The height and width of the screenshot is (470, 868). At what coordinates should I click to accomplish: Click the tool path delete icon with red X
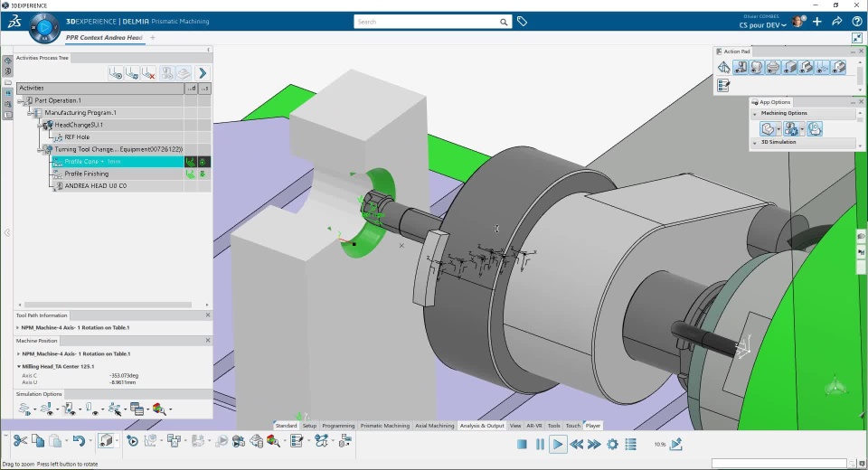(147, 73)
